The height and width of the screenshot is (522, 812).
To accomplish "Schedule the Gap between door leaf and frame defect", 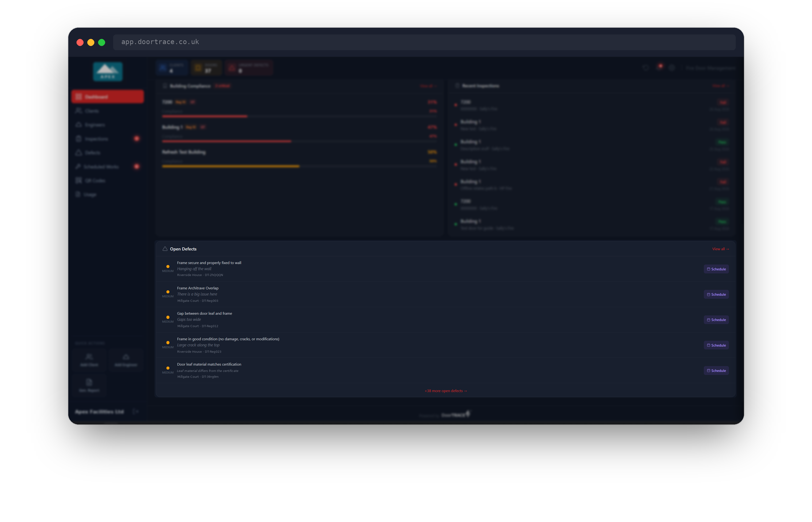I will 716,320.
